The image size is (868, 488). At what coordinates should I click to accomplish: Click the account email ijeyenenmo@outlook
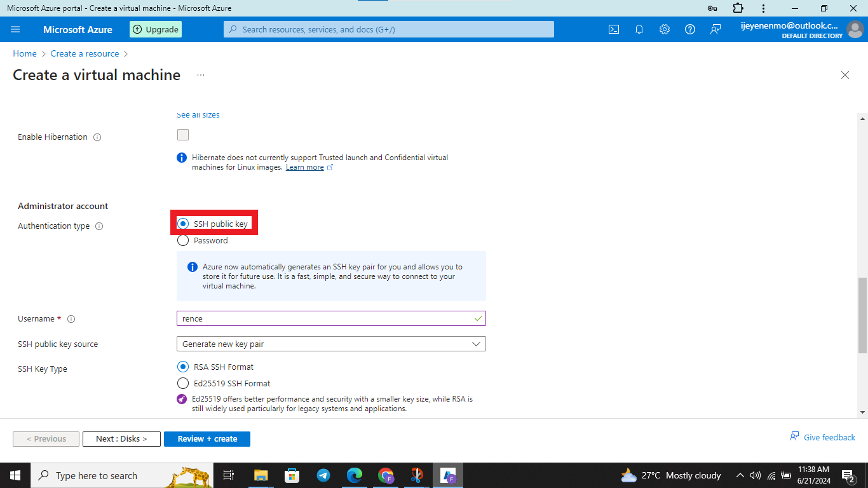tap(789, 26)
